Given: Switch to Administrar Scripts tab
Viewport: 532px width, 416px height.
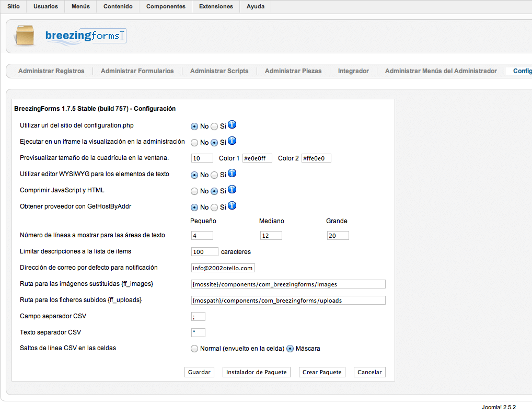Looking at the screenshot, I should [219, 71].
